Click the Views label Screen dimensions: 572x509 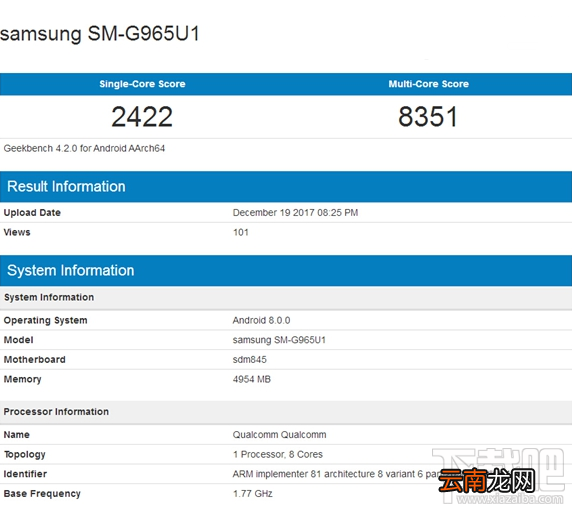[x=17, y=232]
